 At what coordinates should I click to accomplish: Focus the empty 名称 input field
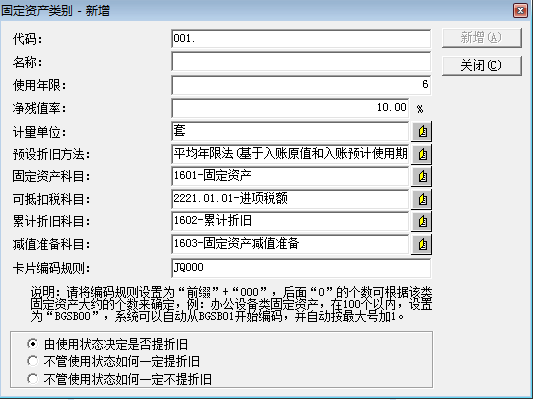301,62
